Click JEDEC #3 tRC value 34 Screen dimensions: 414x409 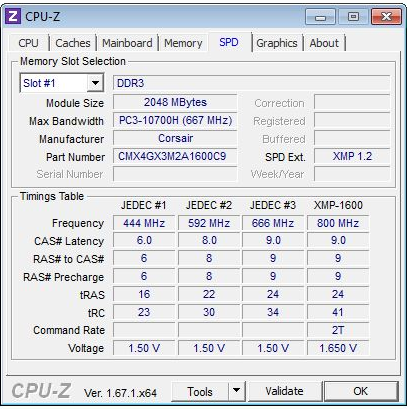tap(273, 312)
